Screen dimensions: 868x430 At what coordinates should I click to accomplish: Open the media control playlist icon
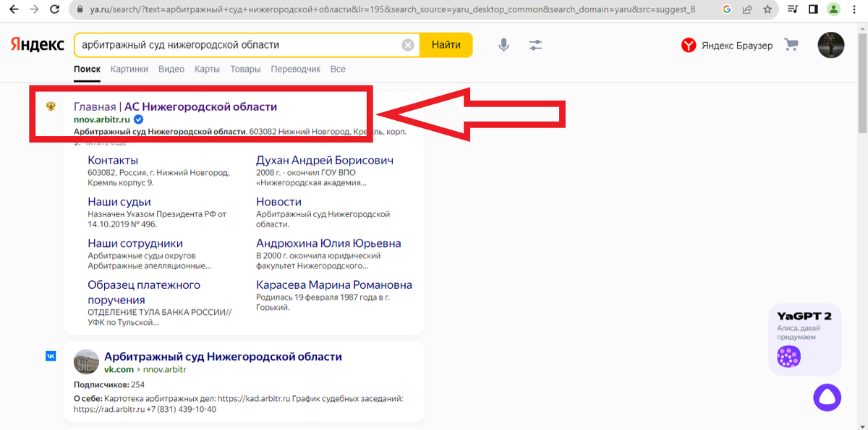tap(793, 10)
